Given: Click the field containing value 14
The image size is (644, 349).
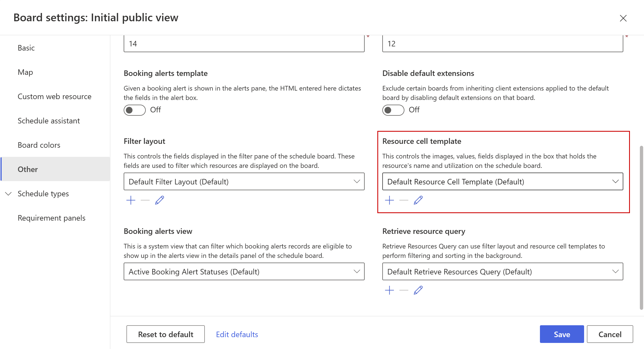Looking at the screenshot, I should (244, 43).
